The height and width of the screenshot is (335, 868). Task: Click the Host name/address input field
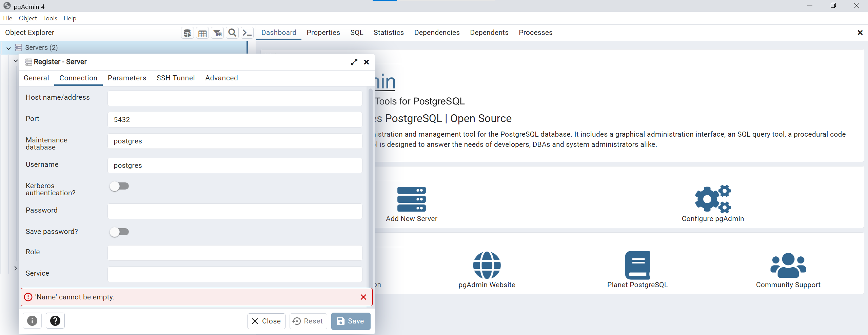235,98
